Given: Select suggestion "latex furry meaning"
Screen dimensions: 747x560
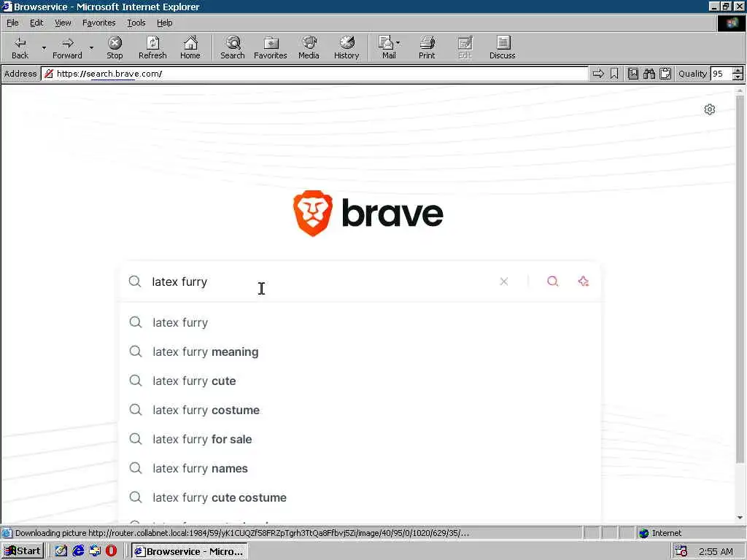Looking at the screenshot, I should pos(360,351).
